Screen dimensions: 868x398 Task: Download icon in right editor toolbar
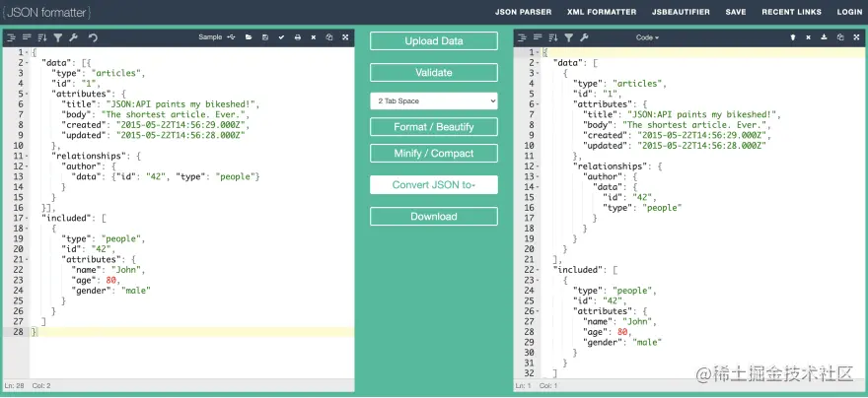(x=825, y=37)
